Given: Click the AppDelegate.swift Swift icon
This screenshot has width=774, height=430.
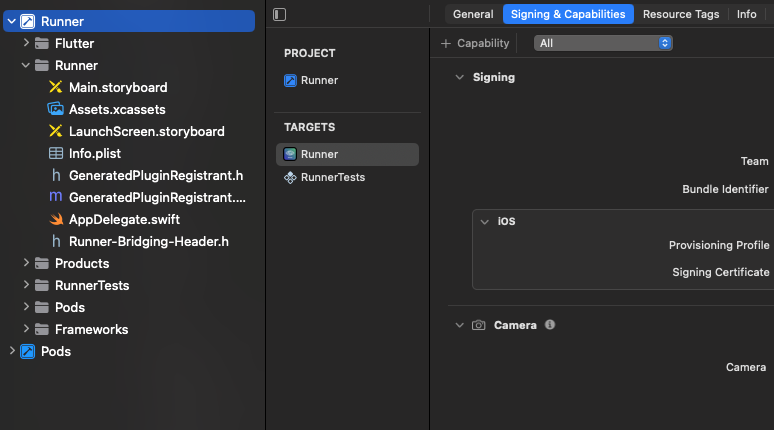Looking at the screenshot, I should pos(56,219).
